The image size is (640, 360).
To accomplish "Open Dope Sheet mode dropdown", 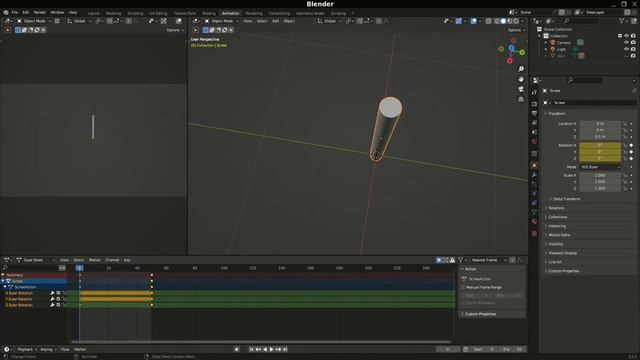I will [36, 260].
